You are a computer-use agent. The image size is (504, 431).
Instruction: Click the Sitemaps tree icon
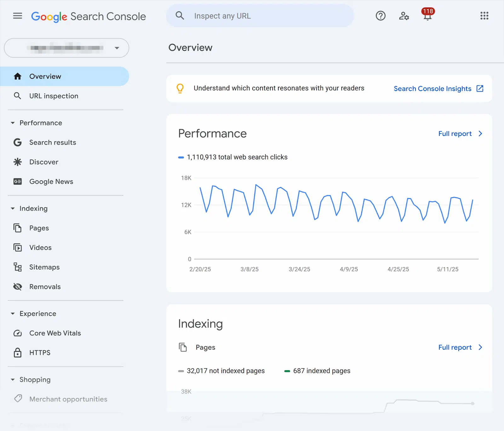(x=18, y=267)
